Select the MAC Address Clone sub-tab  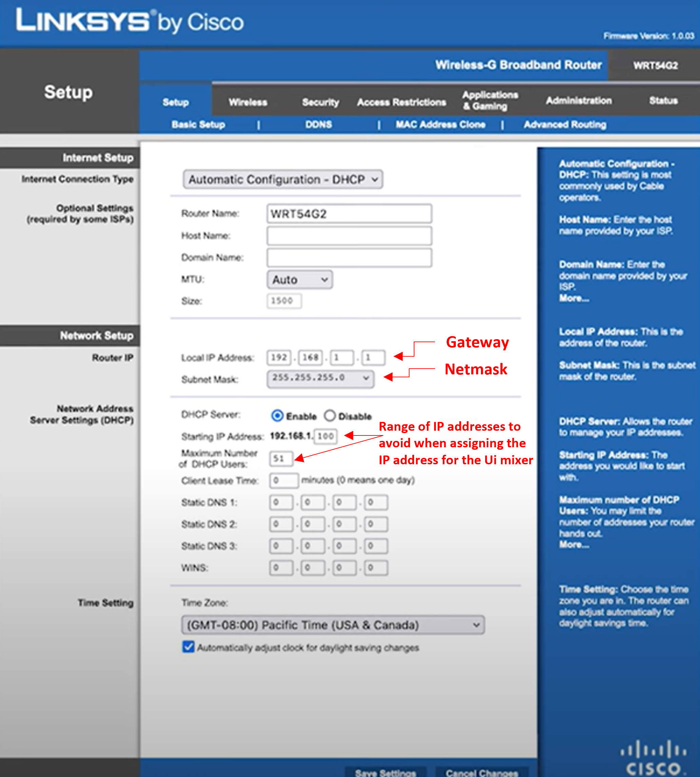click(441, 124)
